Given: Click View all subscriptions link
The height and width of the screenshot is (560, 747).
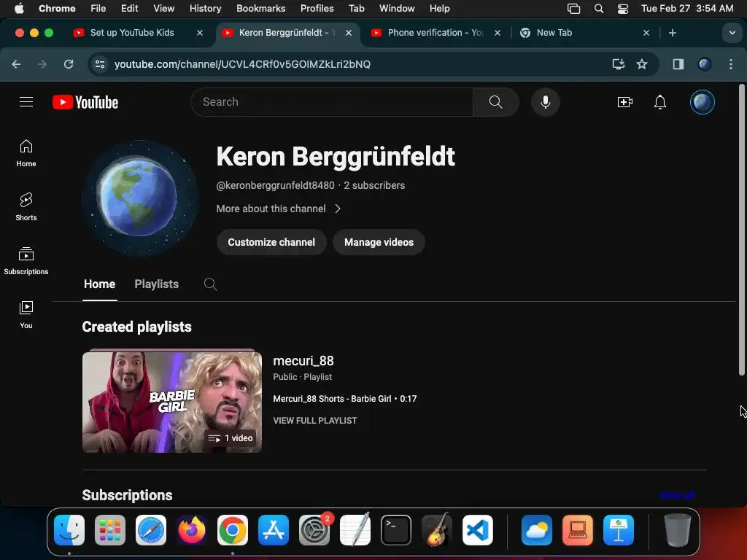Looking at the screenshot, I should click(677, 495).
